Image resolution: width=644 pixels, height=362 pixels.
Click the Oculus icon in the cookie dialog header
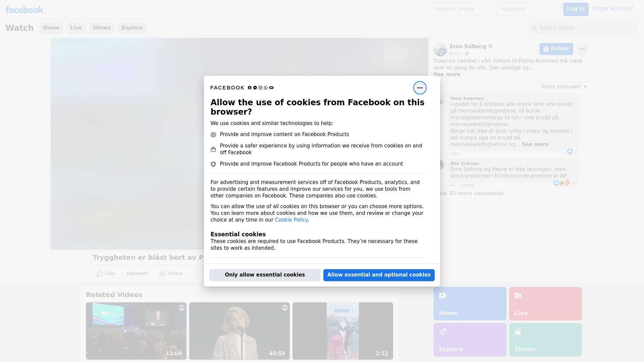(x=271, y=88)
